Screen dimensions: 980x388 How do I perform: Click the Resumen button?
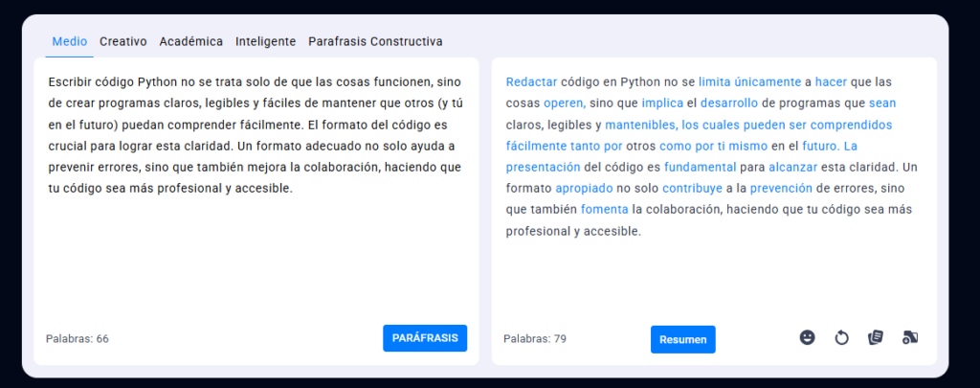click(x=682, y=339)
